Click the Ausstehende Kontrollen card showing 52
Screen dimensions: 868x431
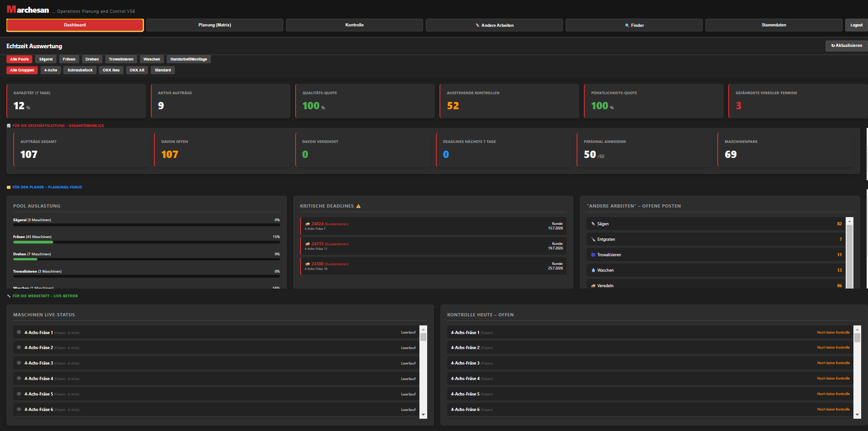point(509,101)
